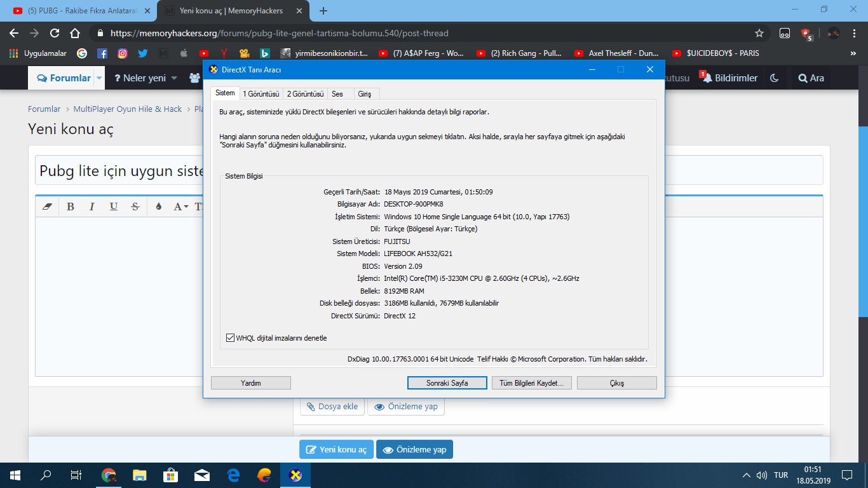868x488 pixels.
Task: Click the Dosya ekle attach button
Action: [x=332, y=407]
